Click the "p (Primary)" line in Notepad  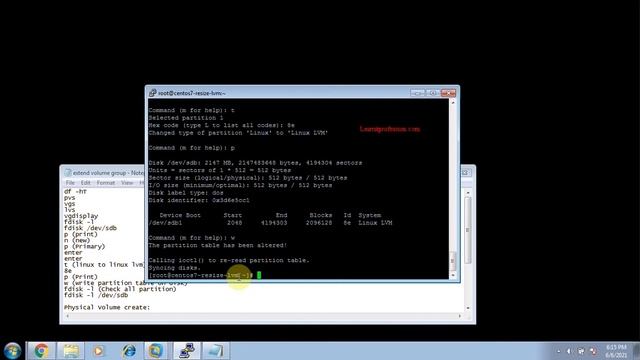point(84,247)
